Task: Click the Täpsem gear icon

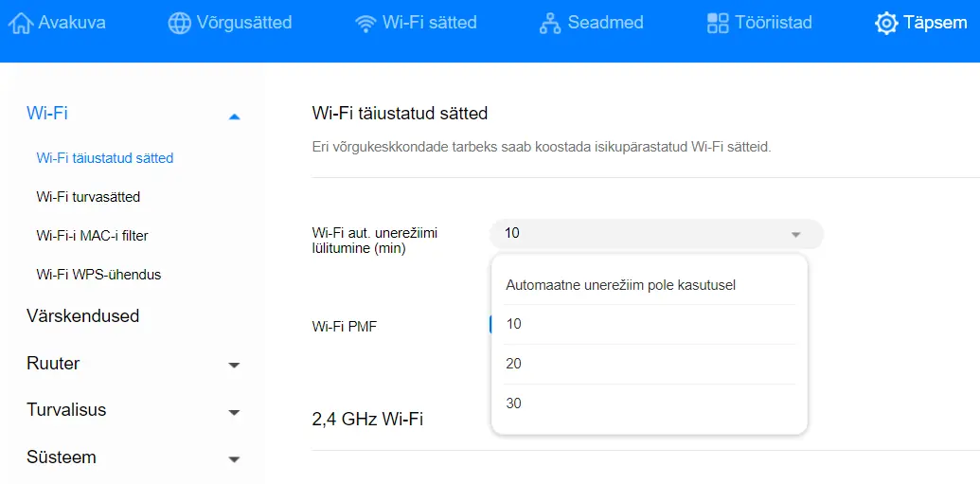Action: (x=886, y=24)
